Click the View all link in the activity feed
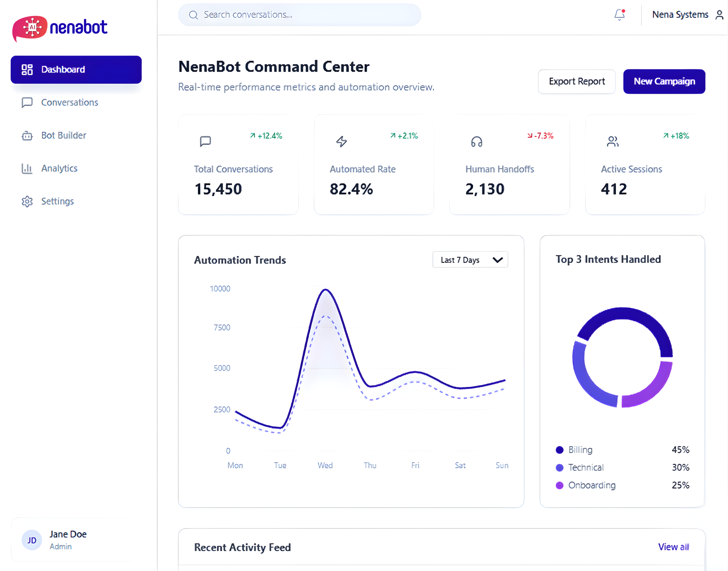 coord(673,547)
